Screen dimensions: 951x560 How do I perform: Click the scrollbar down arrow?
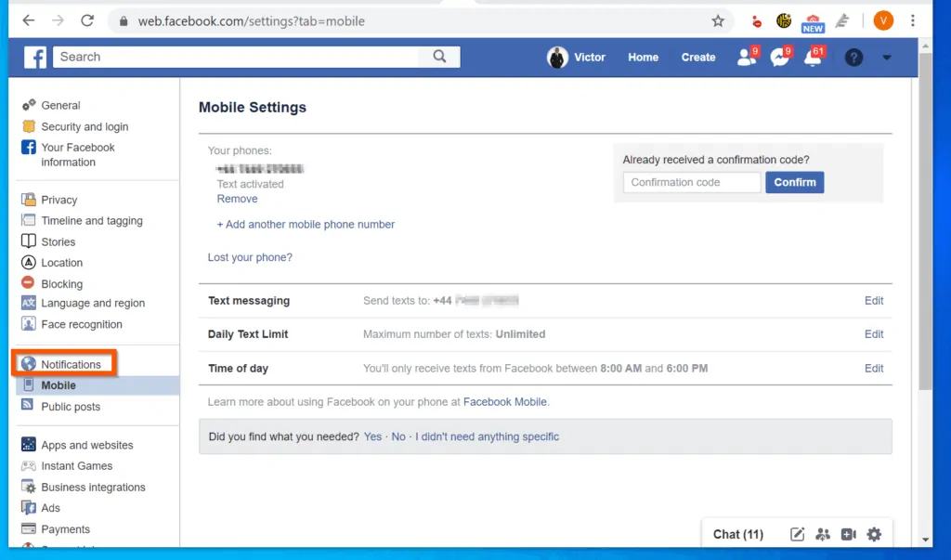(x=925, y=540)
